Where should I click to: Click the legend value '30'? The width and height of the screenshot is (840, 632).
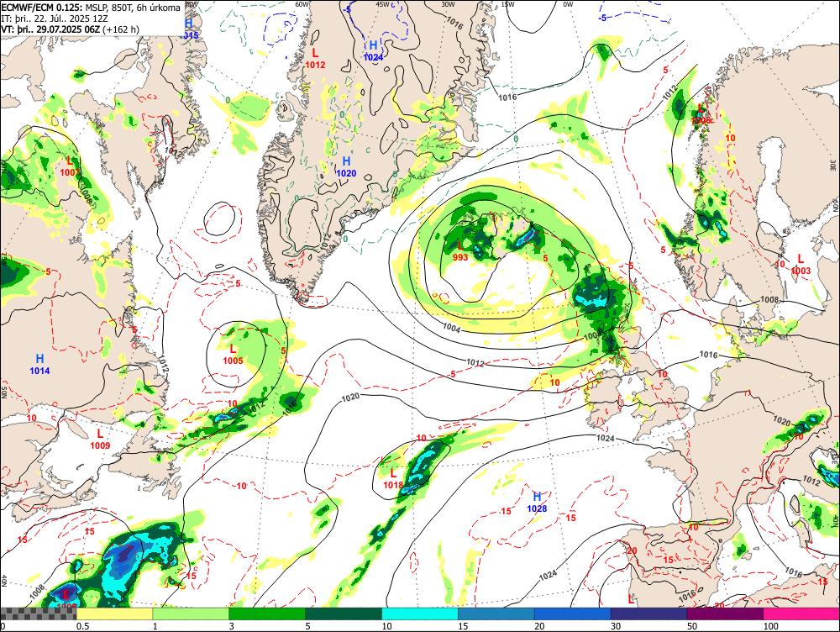pyautogui.click(x=616, y=626)
